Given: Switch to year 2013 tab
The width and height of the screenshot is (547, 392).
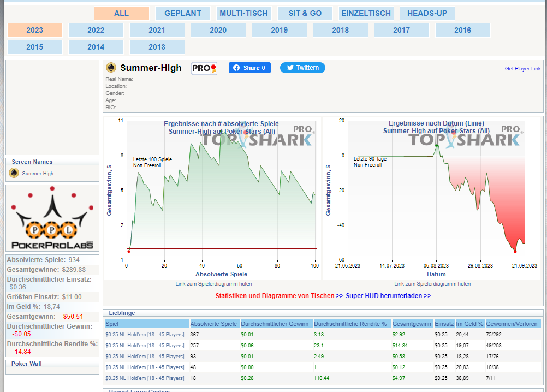Looking at the screenshot, I should coord(157,47).
